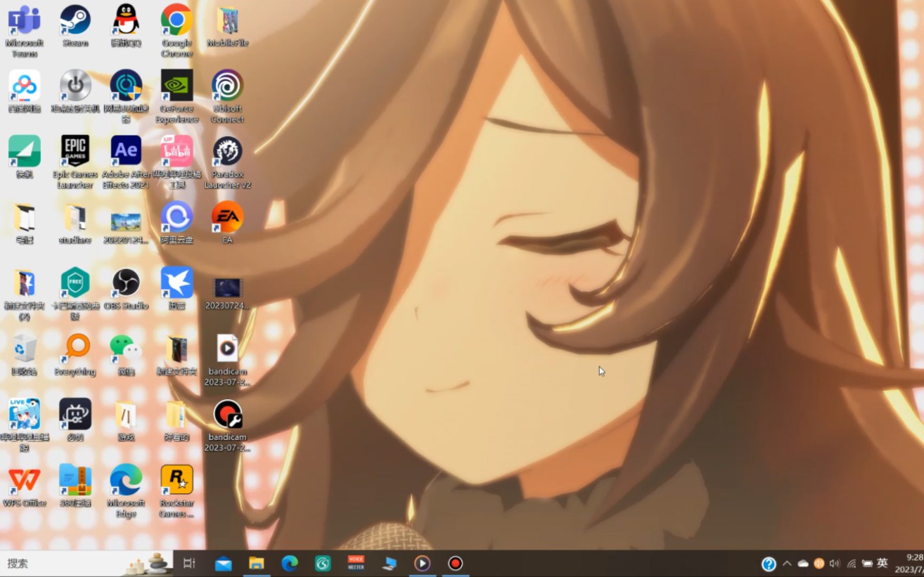Open the 好看的 folder
The height and width of the screenshot is (577, 924).
pyautogui.click(x=177, y=420)
